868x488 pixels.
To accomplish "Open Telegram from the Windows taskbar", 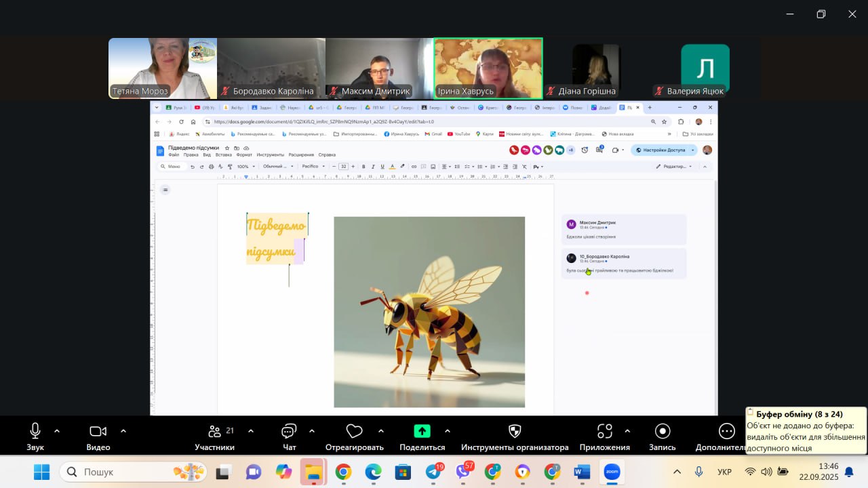I will coord(433,472).
